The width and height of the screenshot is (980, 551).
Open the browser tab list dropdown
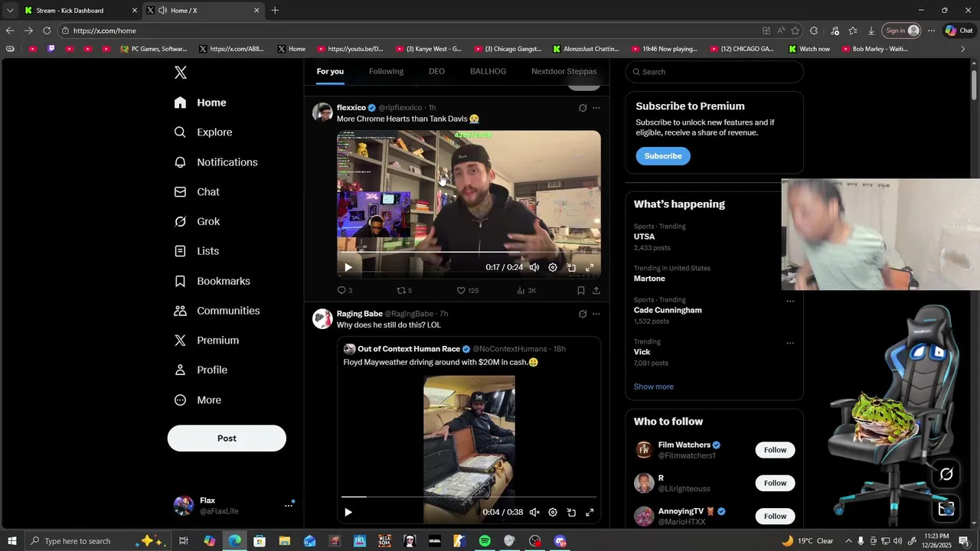(10, 11)
